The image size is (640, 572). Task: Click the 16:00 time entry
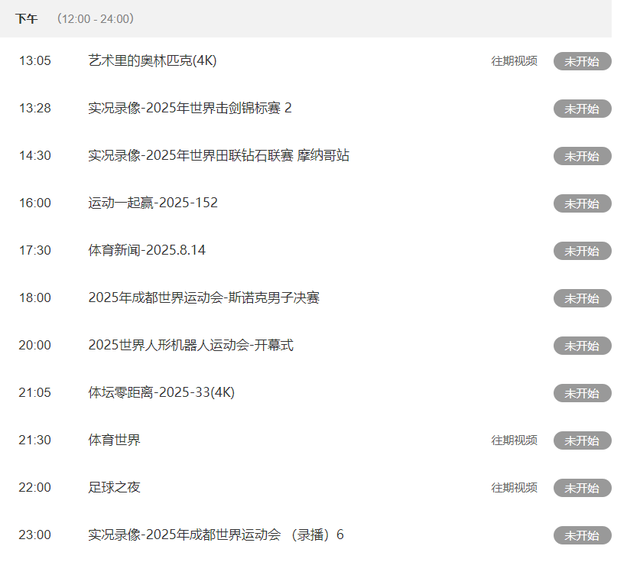click(35, 203)
